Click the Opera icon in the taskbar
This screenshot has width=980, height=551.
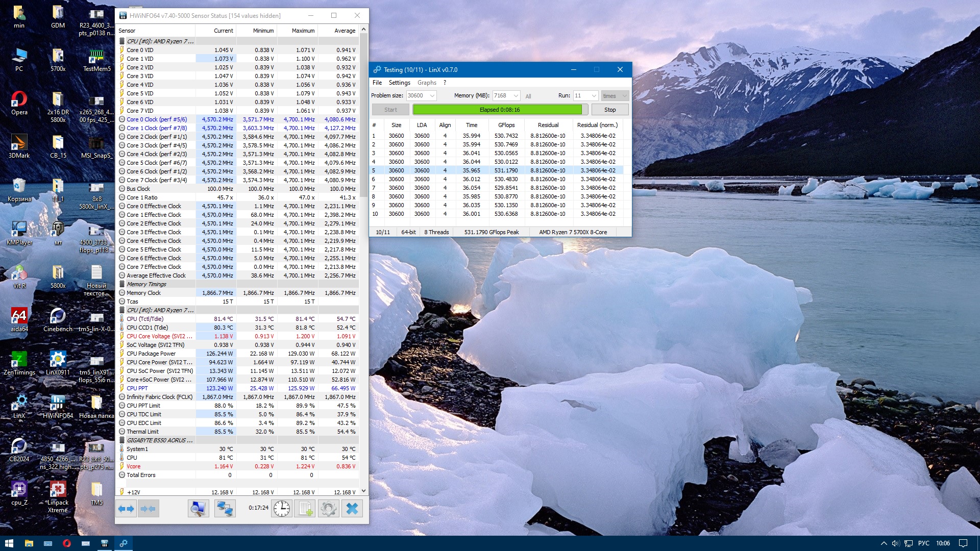pos(66,543)
